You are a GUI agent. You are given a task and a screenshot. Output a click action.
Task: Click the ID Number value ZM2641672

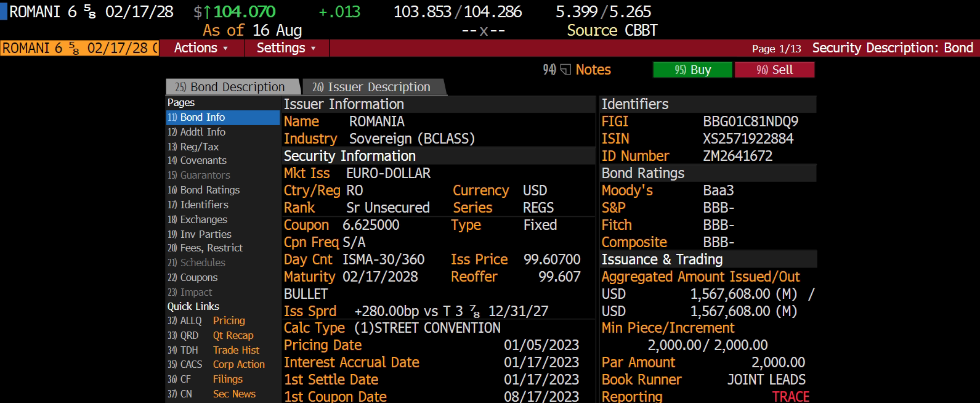coord(738,156)
